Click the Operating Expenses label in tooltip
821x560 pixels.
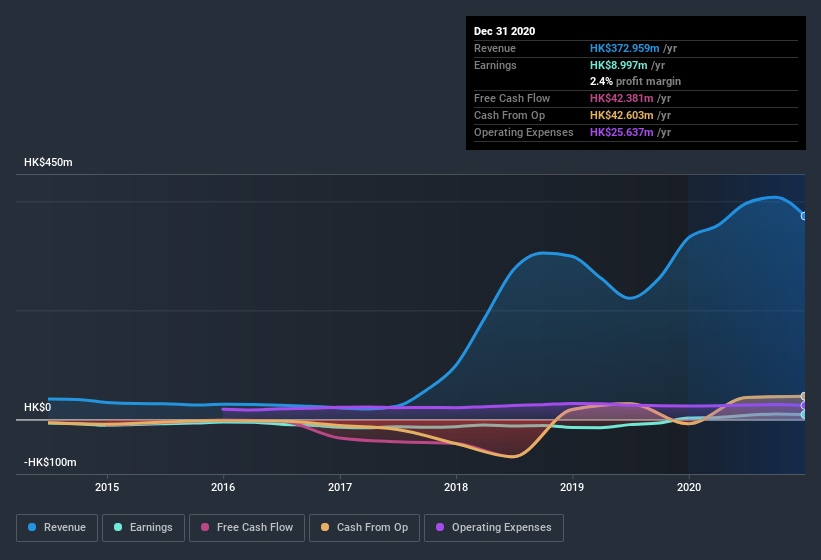click(524, 132)
